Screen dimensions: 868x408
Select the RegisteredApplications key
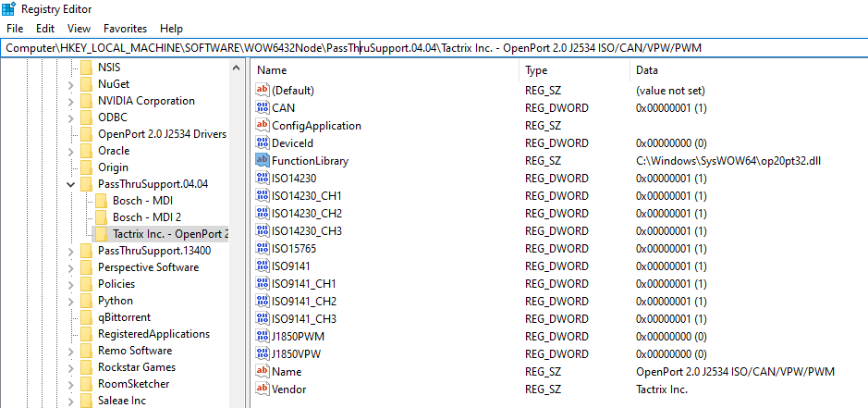point(153,334)
